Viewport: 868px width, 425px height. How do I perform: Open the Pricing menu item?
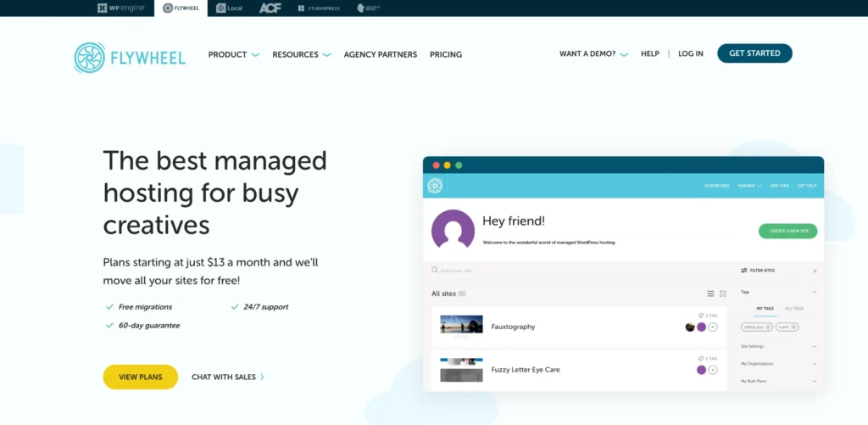coord(446,54)
